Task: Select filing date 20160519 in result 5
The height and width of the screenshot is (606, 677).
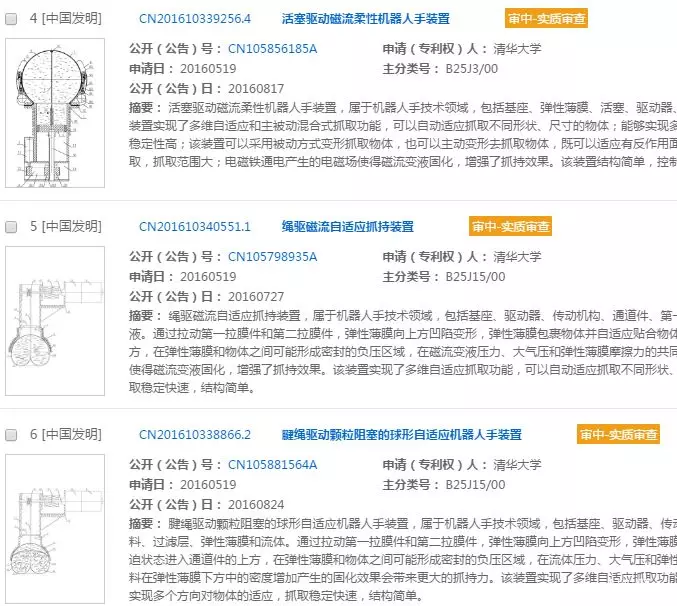Action: [x=208, y=277]
